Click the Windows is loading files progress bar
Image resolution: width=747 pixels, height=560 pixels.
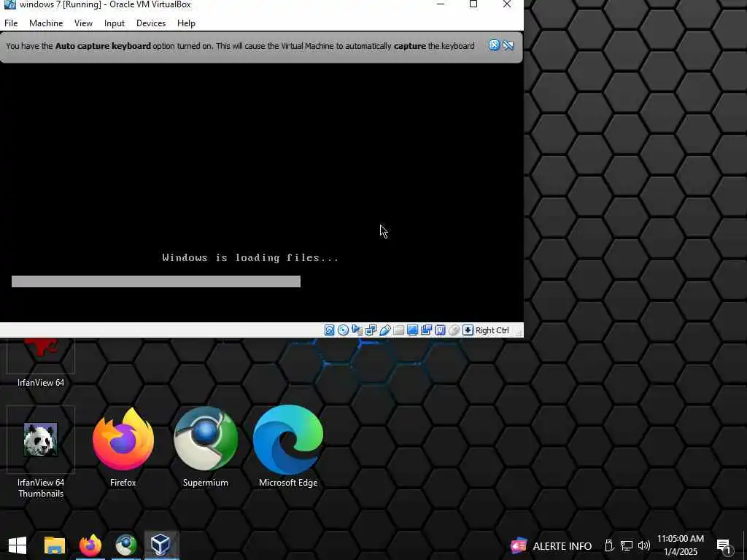click(x=156, y=281)
